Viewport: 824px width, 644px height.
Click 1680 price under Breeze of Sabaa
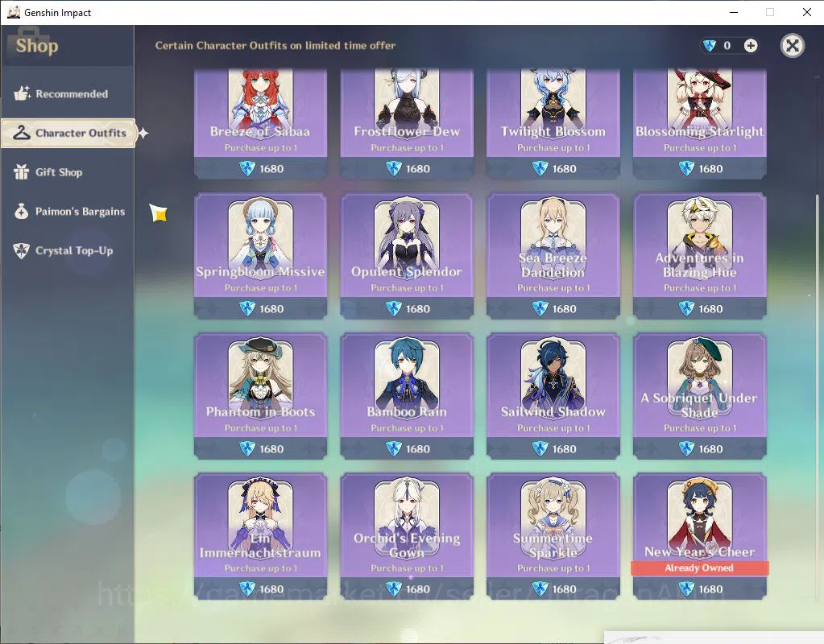coord(271,168)
